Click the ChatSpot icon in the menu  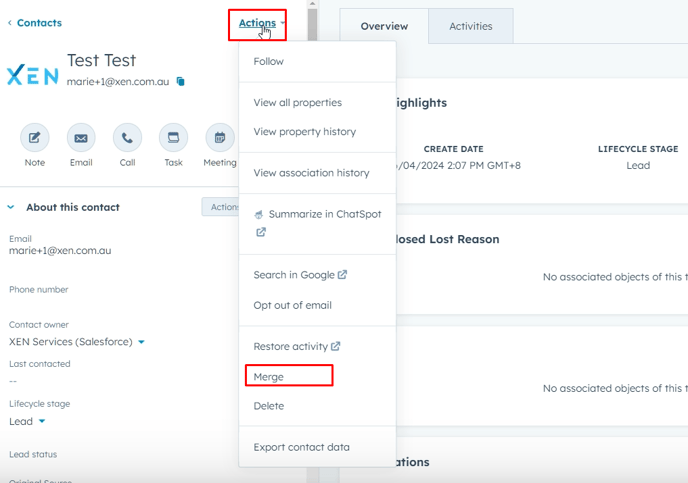point(259,215)
